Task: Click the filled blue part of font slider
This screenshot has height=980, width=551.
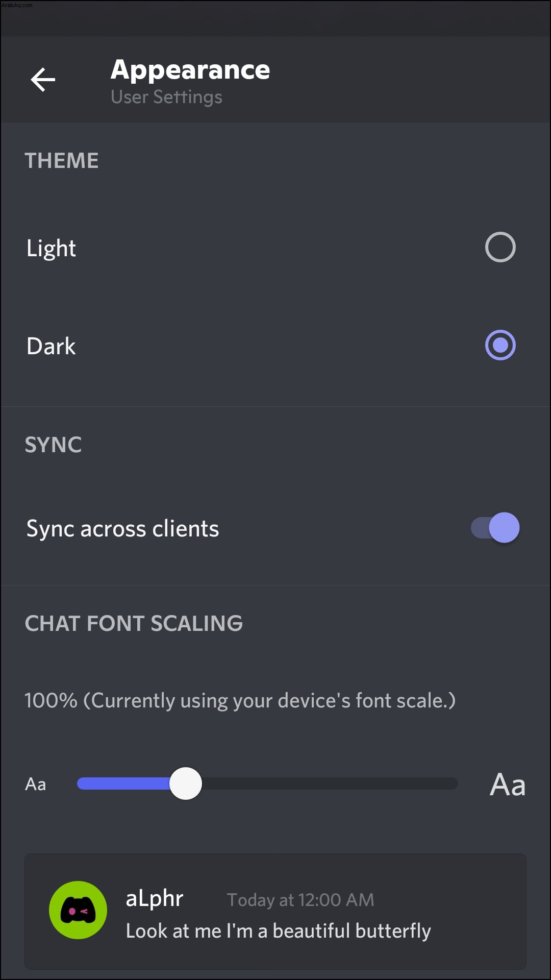Action: pyautogui.click(x=123, y=783)
